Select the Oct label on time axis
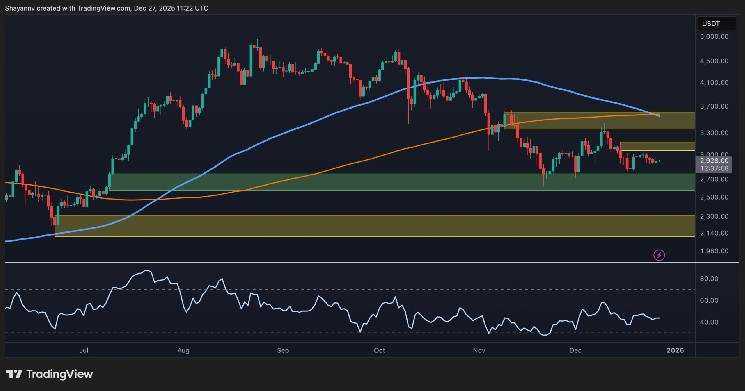This screenshot has width=745, height=391. click(380, 351)
